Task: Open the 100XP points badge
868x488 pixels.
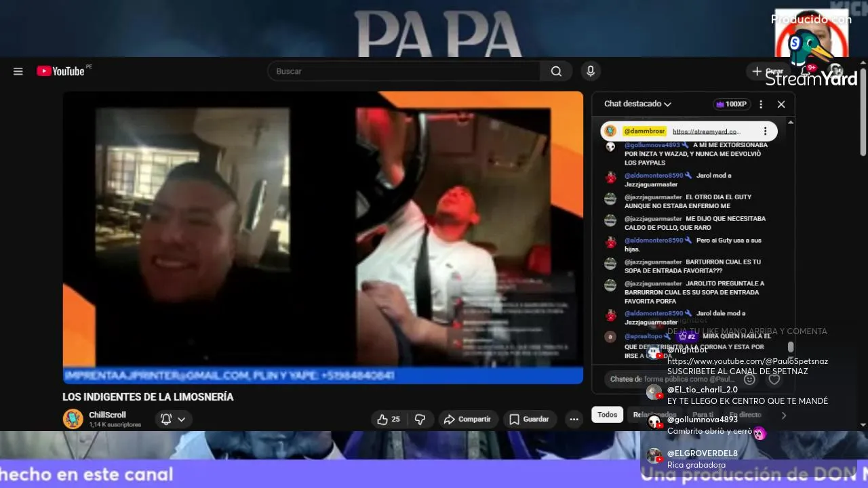Action: 731,104
